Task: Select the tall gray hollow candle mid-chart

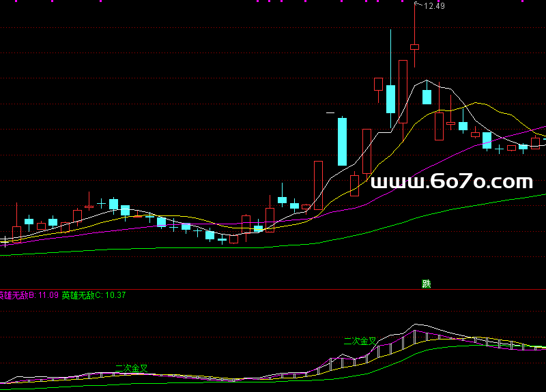Action: [367, 150]
